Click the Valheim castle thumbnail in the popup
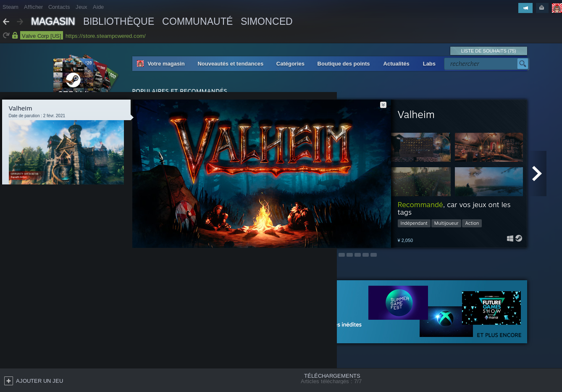The height and width of the screenshot is (392, 562). click(x=66, y=152)
